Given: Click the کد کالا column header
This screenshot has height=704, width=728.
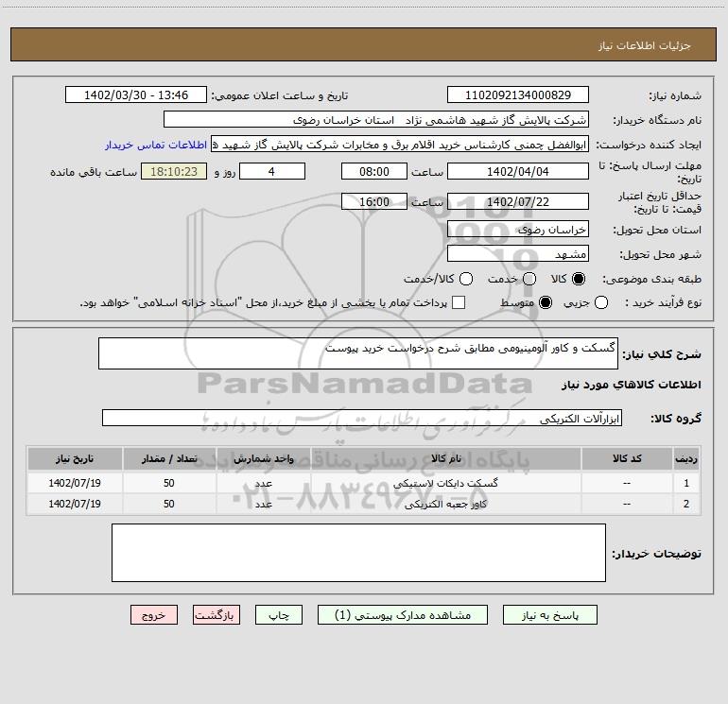Looking at the screenshot, I should tap(627, 458).
